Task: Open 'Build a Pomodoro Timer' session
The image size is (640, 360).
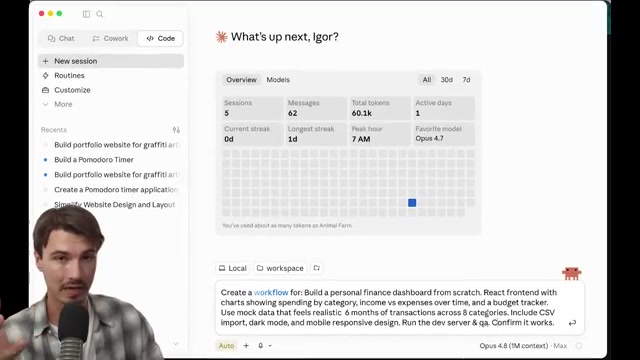Action: point(94,160)
